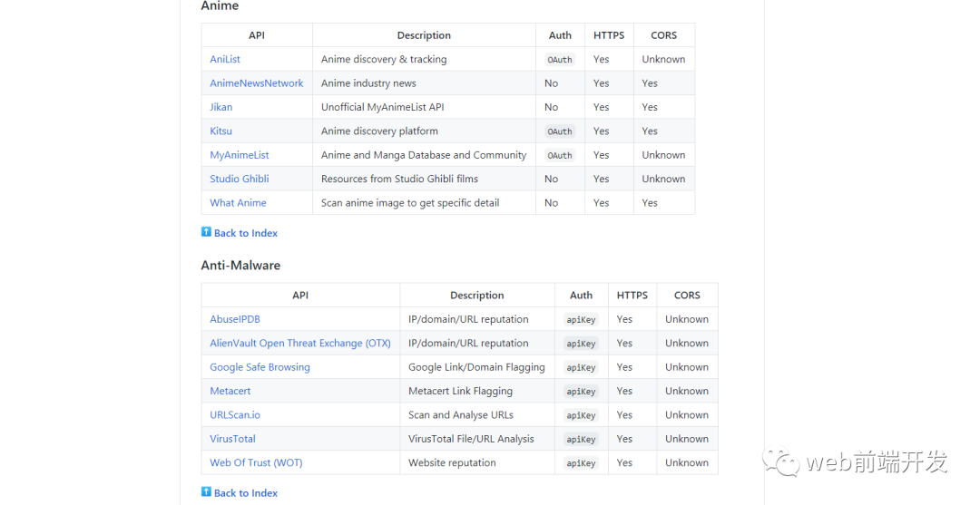This screenshot has width=980, height=505.
Task: Click the WeChat logo in the watermark
Action: coord(781,462)
